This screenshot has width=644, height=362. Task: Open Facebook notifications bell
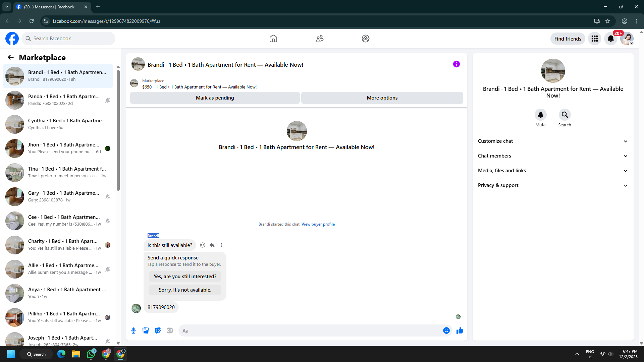(x=610, y=39)
